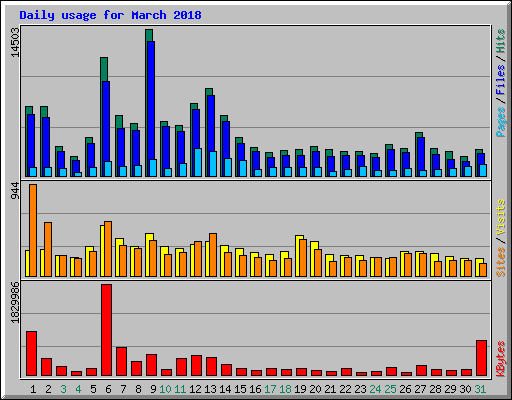Click day 19 on the x-axis
The image size is (512, 400).
[300, 389]
